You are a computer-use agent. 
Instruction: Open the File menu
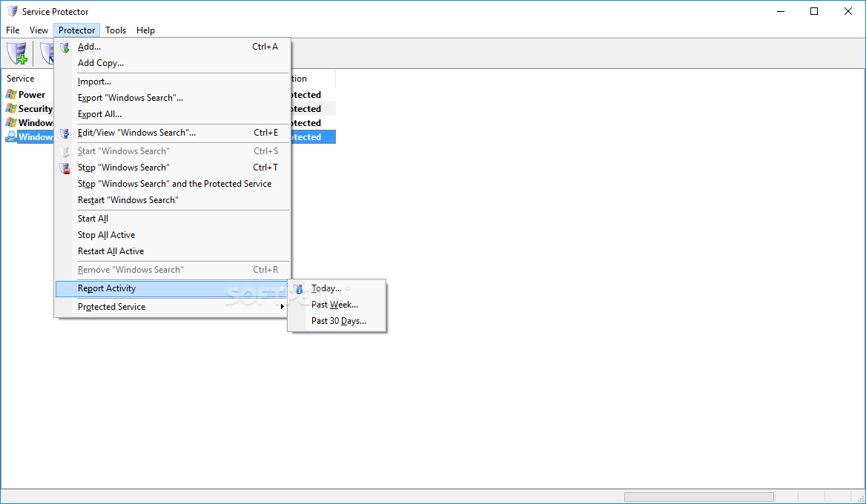tap(13, 30)
